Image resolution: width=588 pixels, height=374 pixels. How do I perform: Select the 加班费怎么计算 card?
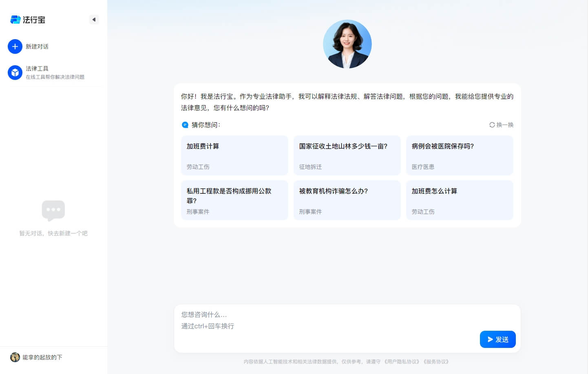pyautogui.click(x=460, y=200)
